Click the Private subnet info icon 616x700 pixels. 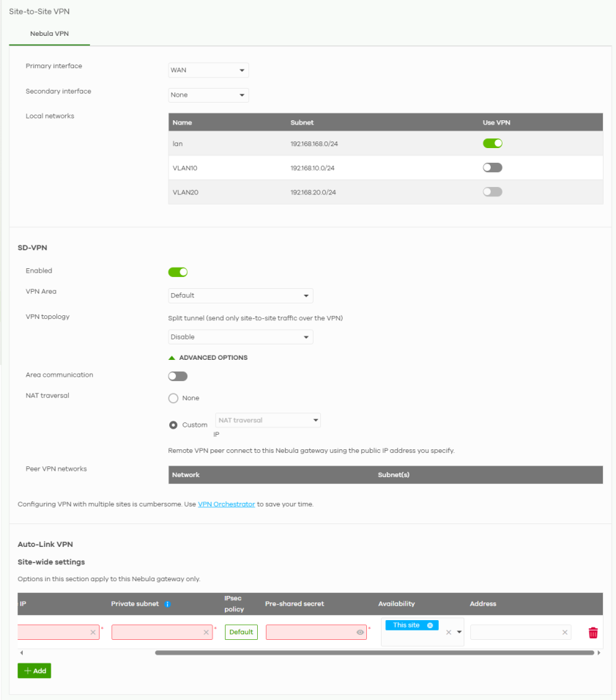coord(167,604)
